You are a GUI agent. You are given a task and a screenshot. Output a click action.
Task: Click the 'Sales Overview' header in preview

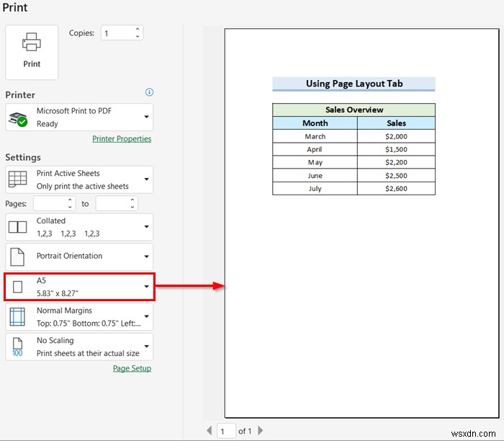pos(354,110)
